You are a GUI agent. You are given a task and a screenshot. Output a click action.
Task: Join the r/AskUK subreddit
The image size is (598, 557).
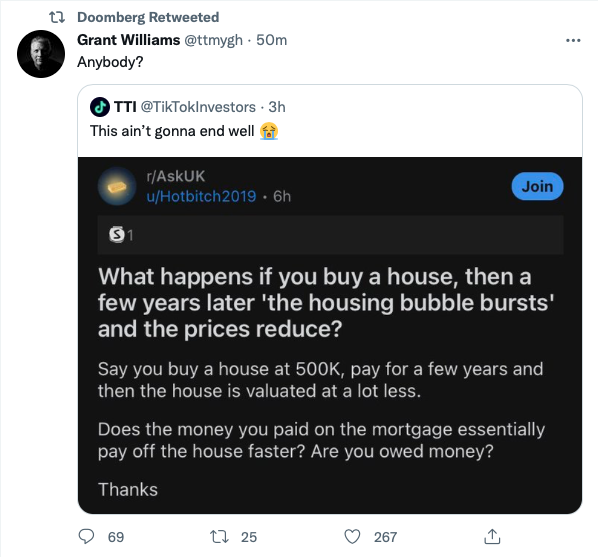tap(537, 186)
